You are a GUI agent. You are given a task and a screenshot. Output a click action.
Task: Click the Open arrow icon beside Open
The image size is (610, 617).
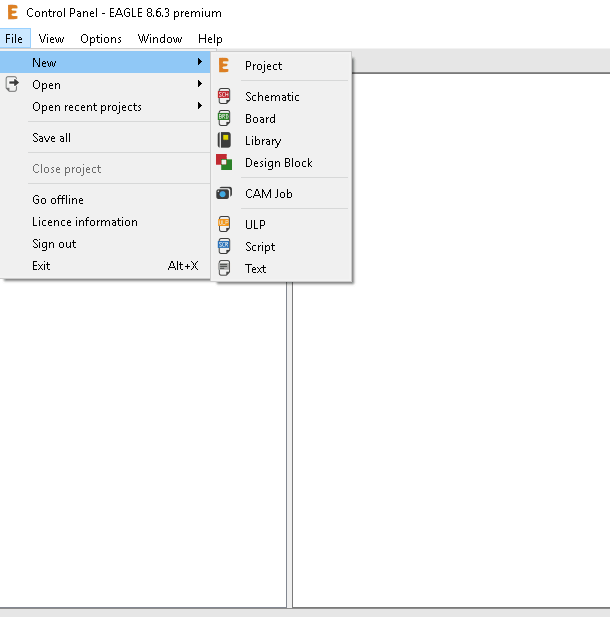point(12,84)
